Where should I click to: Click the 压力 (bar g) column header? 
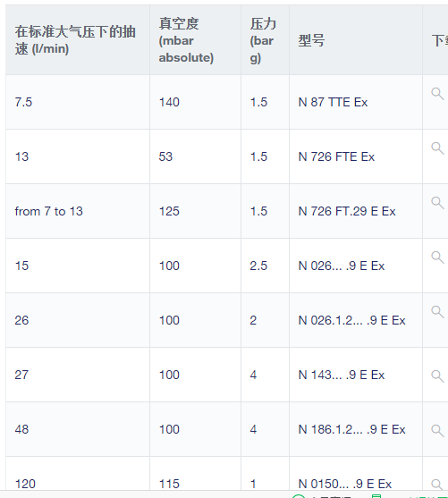point(265,40)
